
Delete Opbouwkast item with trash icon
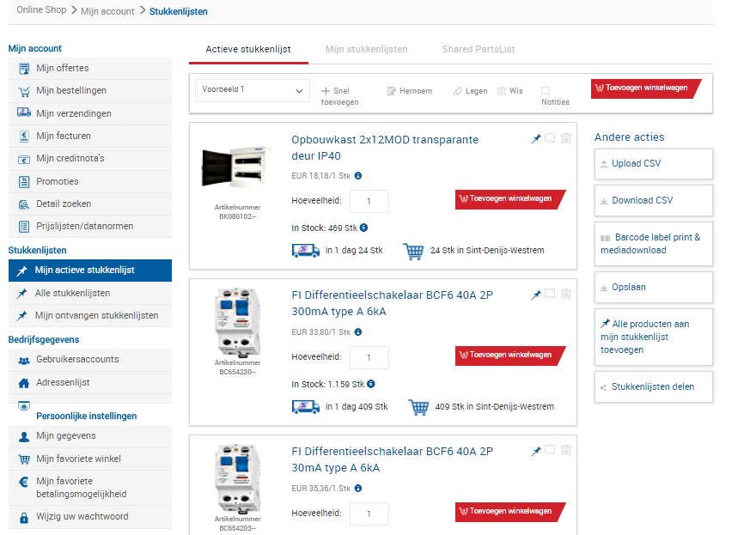[x=566, y=138]
